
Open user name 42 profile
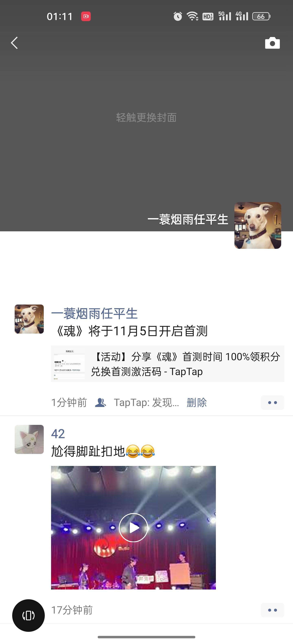point(58,434)
